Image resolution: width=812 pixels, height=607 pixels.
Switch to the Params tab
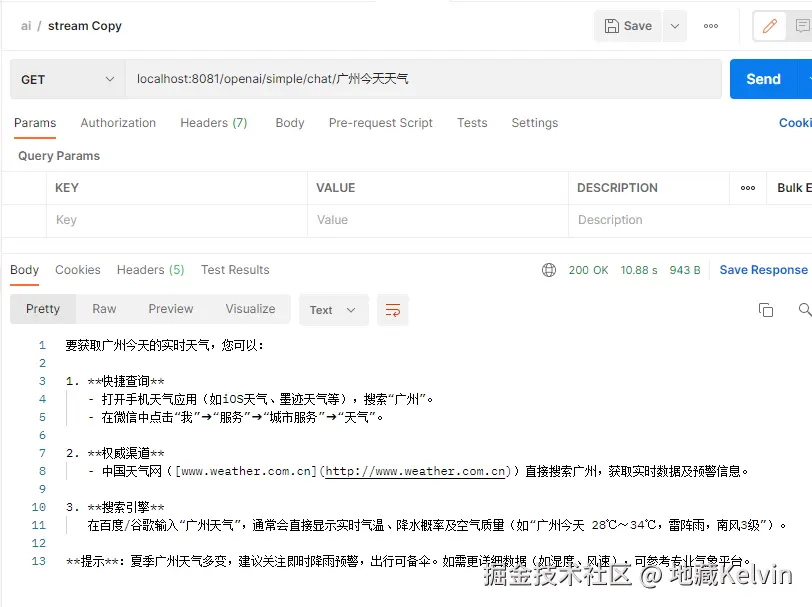coord(35,123)
